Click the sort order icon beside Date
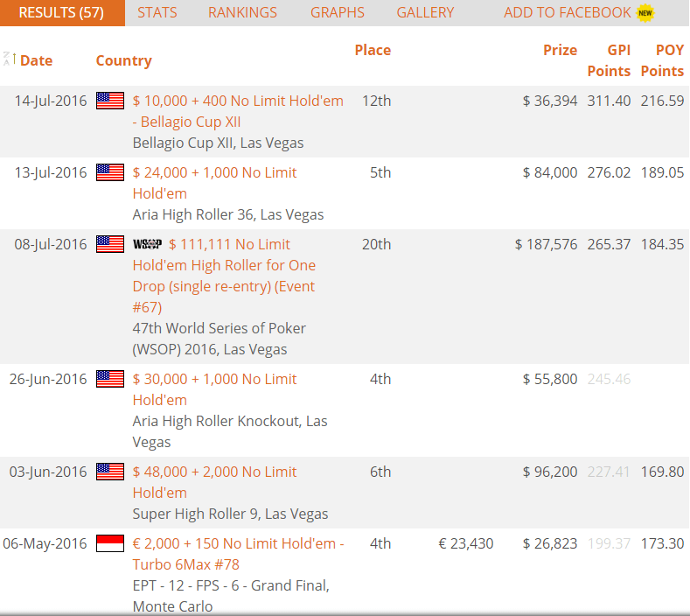The image size is (690, 616). 9,59
